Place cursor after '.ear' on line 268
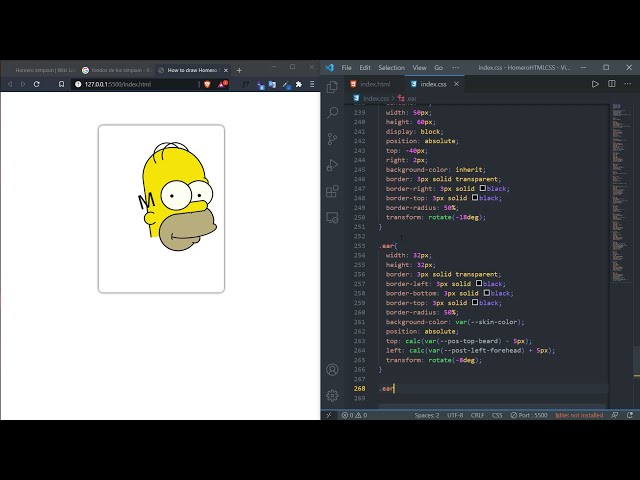 [394, 389]
